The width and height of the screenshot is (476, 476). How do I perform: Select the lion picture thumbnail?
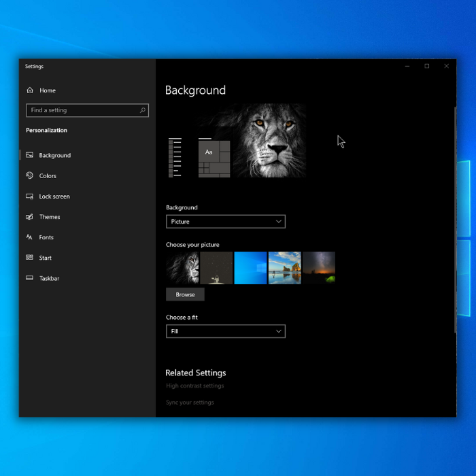(182, 267)
